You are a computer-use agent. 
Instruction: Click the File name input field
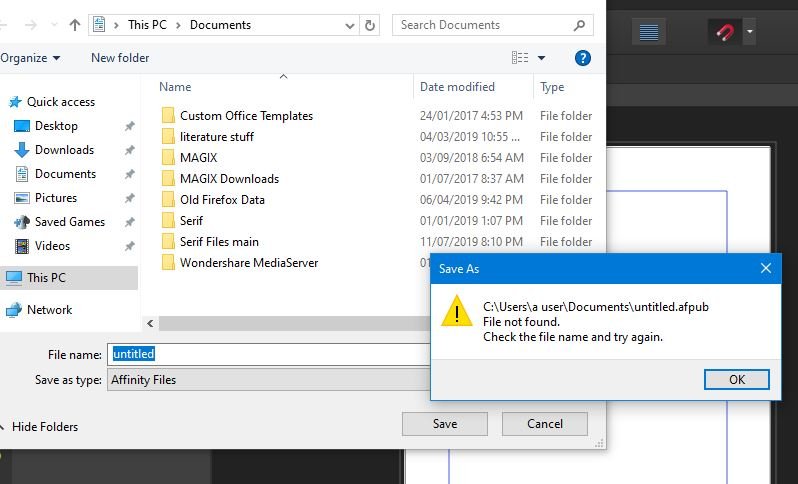tap(269, 354)
